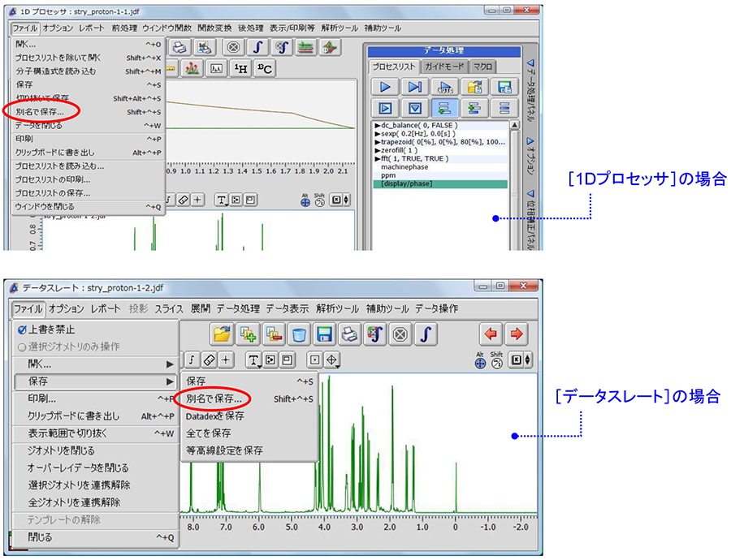This screenshot has width=731, height=560.
Task: Click the 13C nucleus icon in 1D Processor
Action: [x=265, y=69]
